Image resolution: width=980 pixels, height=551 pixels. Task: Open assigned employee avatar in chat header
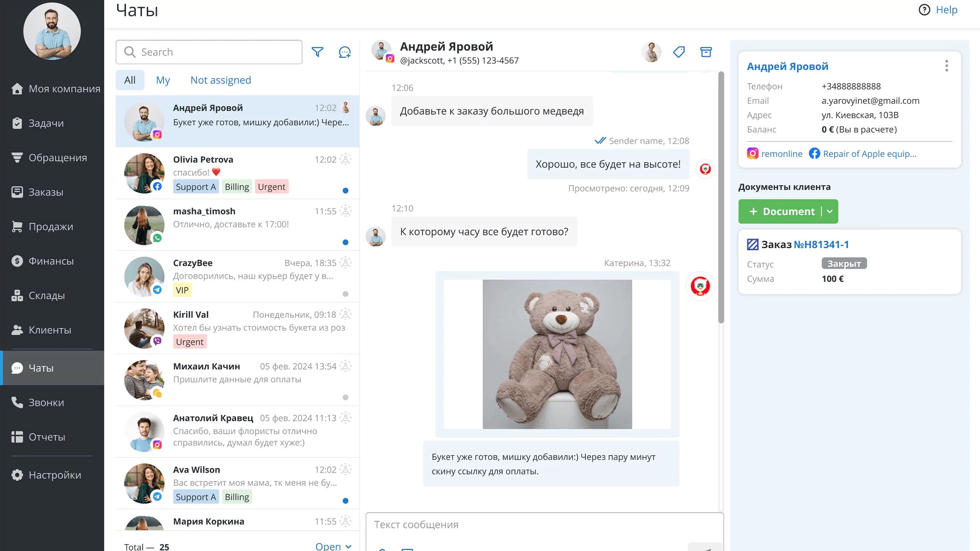pyautogui.click(x=652, y=52)
